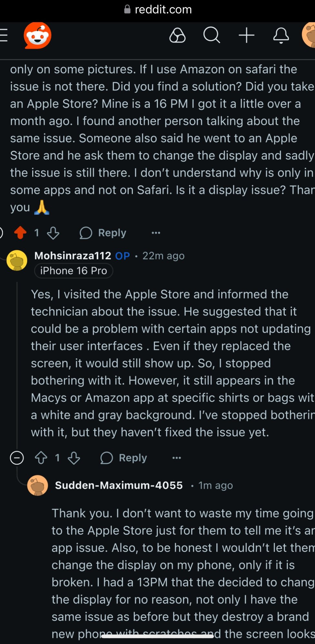Remove the orange upvote on the first comment
The width and height of the screenshot is (315, 644).
click(x=20, y=232)
